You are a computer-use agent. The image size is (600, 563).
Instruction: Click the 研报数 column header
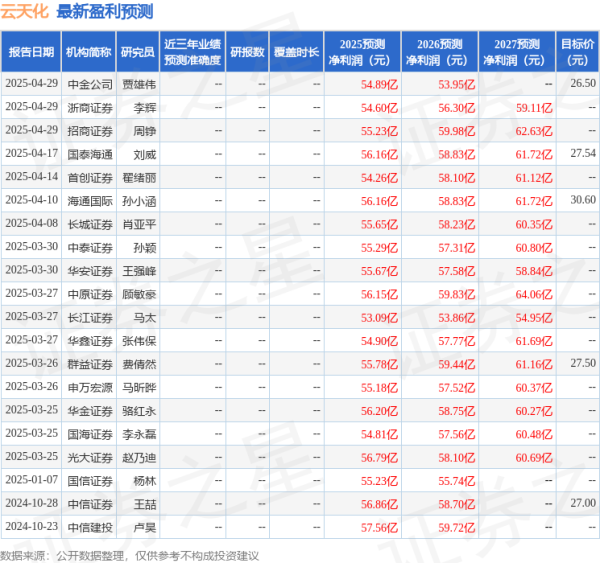(x=247, y=52)
